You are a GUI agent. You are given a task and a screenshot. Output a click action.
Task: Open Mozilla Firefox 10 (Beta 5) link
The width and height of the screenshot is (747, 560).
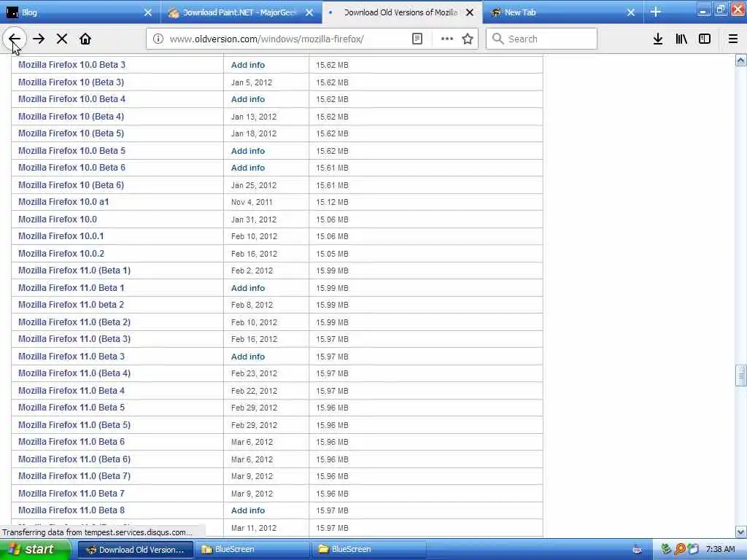(71, 133)
